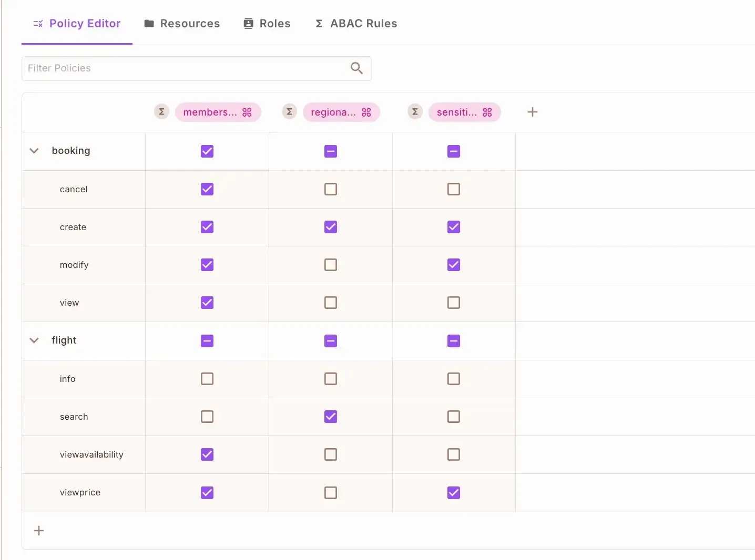Click the search magnifier icon in filter box

tap(356, 68)
